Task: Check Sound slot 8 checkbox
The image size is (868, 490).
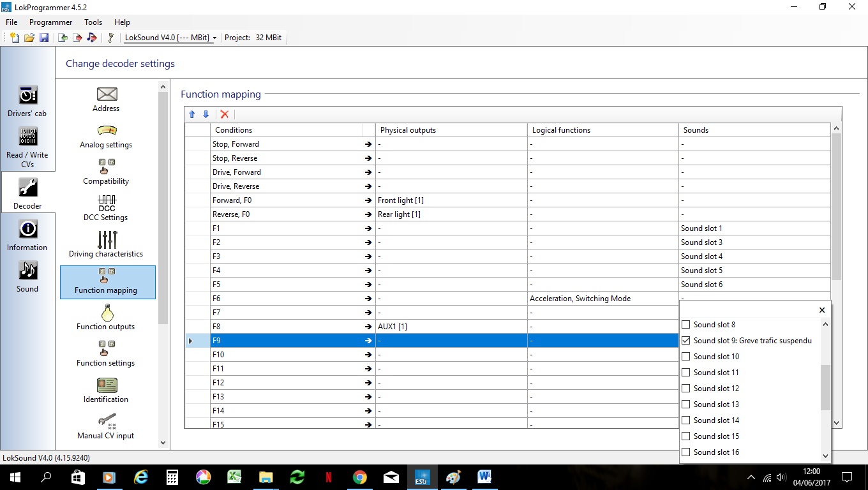Action: point(686,325)
